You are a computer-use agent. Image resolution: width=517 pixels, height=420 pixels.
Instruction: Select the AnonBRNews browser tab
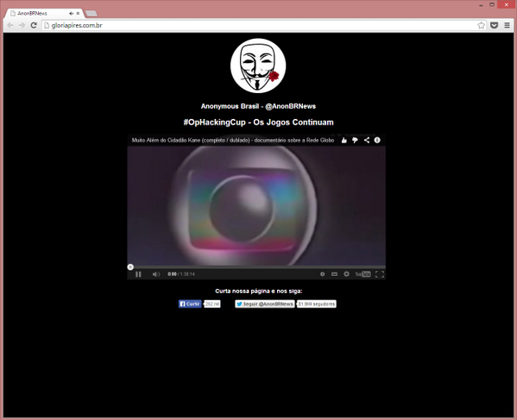tap(45, 14)
